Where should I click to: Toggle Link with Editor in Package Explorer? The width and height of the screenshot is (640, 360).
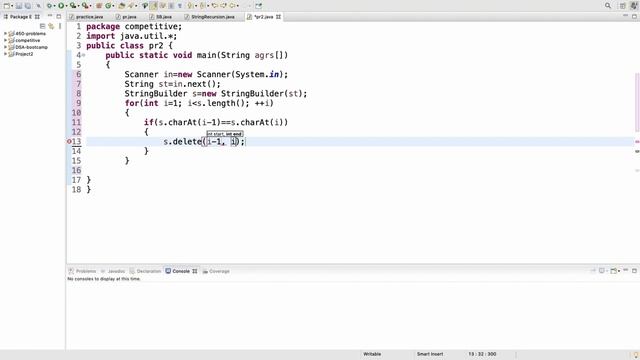tap(51, 26)
